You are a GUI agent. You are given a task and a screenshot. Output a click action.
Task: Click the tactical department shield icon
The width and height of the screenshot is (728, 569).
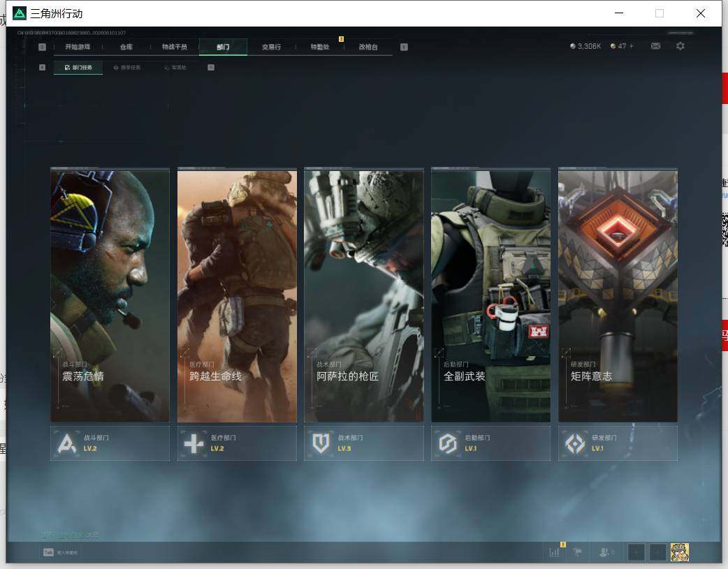[321, 444]
